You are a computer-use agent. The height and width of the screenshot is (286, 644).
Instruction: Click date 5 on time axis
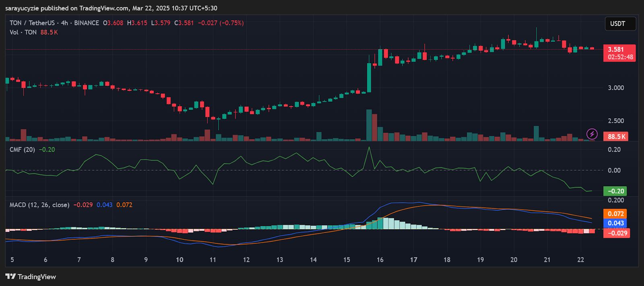click(12, 260)
